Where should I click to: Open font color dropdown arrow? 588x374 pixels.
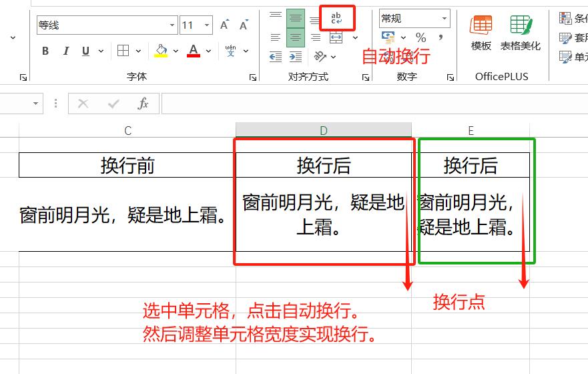(208, 51)
